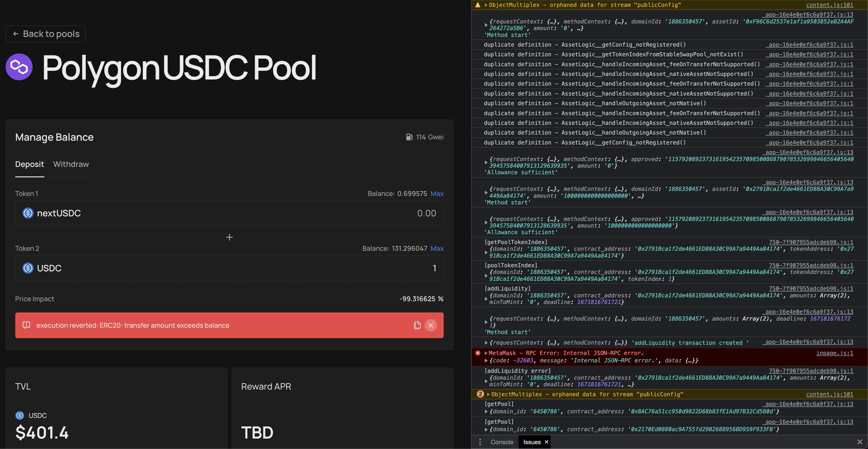The image size is (868, 449).
Task: Open the top content.js:101 source link
Action: 830,5
